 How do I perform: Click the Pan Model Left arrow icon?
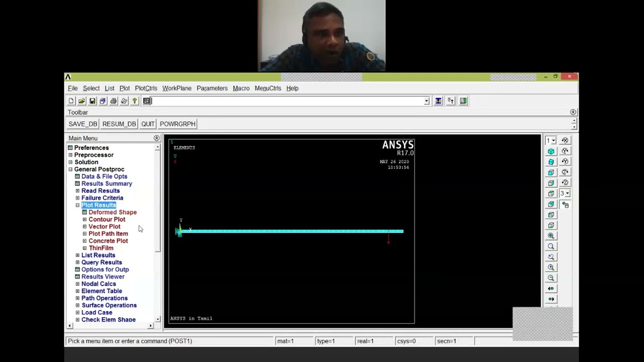pyautogui.click(x=551, y=289)
